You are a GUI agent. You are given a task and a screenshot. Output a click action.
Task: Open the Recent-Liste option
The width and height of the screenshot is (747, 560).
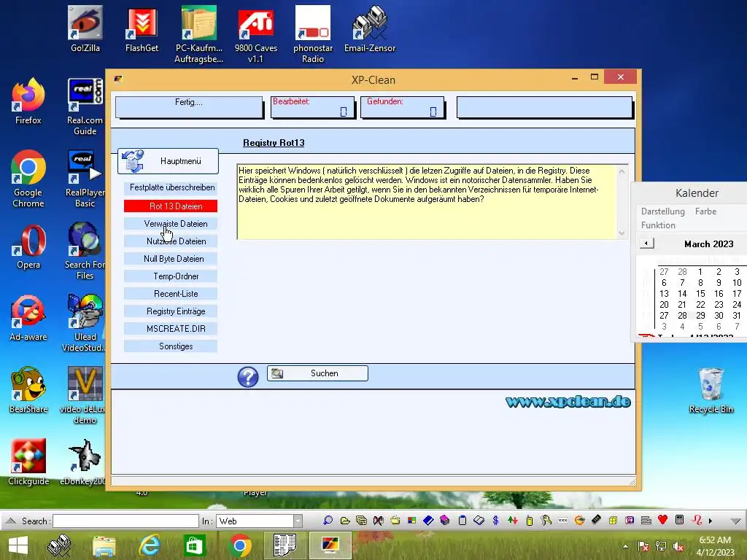171,294
